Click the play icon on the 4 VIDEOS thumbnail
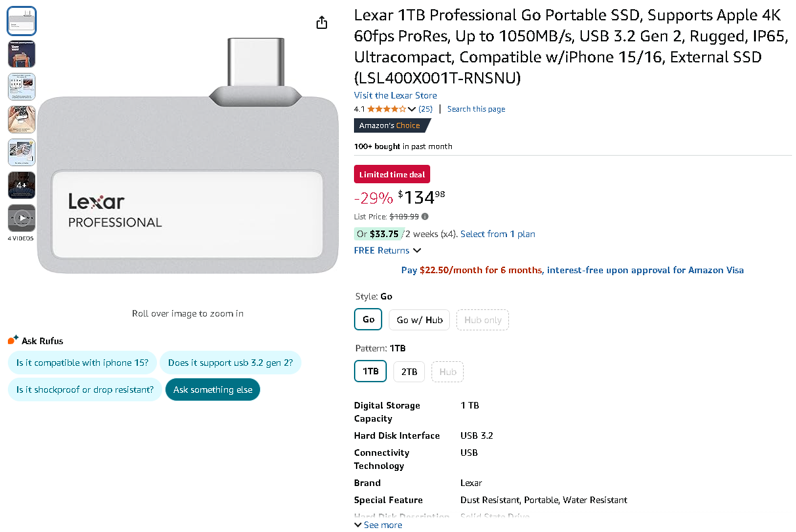Screen dimensions: 796x532 click(22, 218)
